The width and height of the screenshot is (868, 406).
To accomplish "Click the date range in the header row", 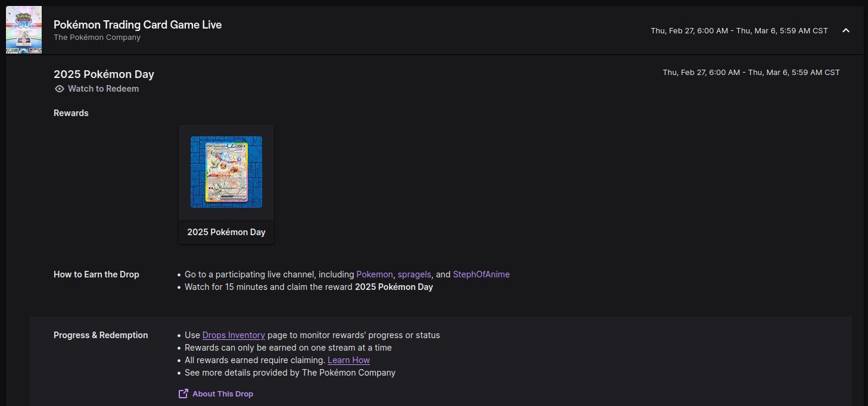I will click(x=739, y=31).
